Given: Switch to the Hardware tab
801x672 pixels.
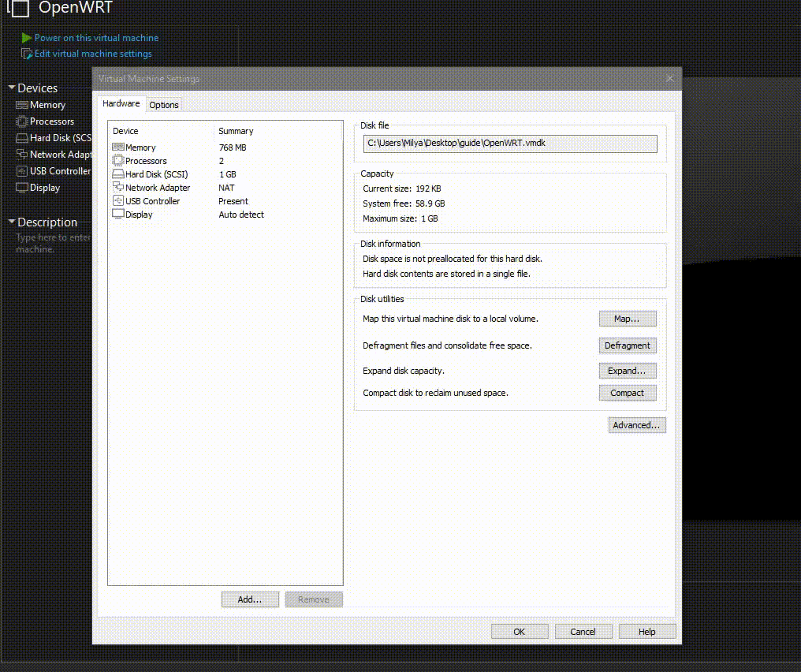Looking at the screenshot, I should pyautogui.click(x=121, y=104).
